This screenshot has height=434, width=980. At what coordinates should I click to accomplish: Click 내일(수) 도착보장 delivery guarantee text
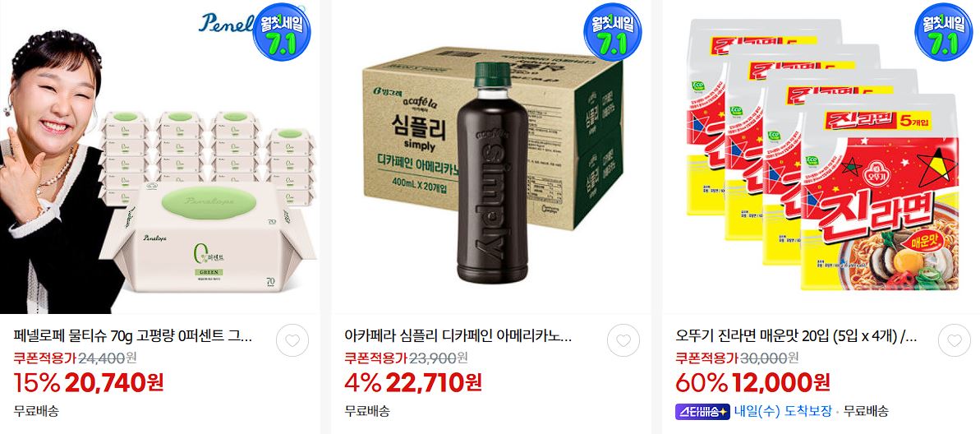tap(783, 412)
